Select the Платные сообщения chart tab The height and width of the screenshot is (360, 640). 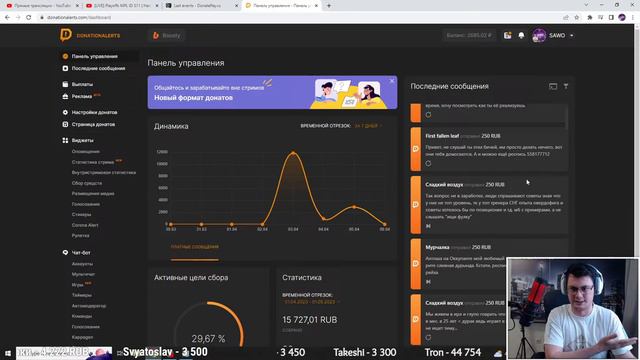pos(195,247)
